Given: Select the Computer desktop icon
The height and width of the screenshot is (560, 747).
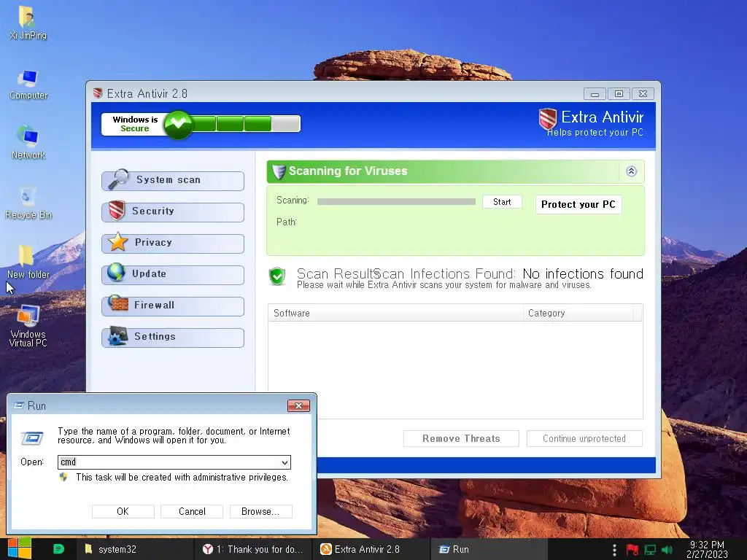Looking at the screenshot, I should pos(28,85).
